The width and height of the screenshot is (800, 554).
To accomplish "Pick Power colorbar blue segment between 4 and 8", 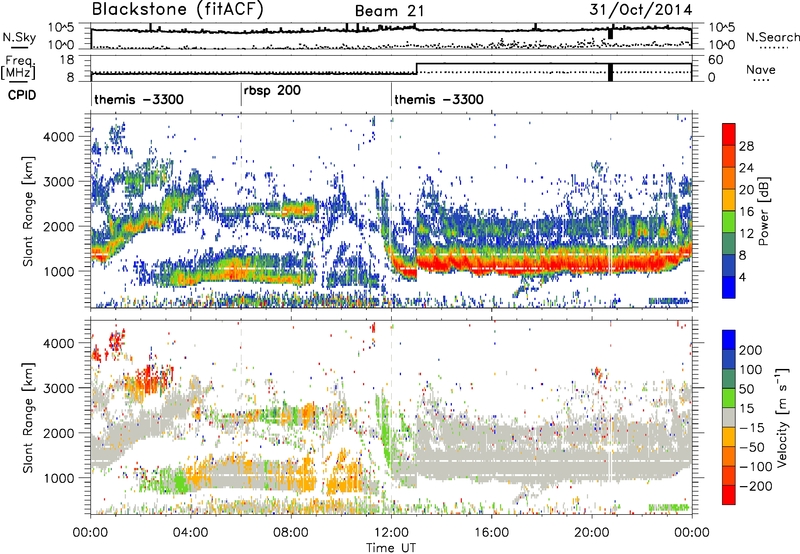I will click(729, 265).
